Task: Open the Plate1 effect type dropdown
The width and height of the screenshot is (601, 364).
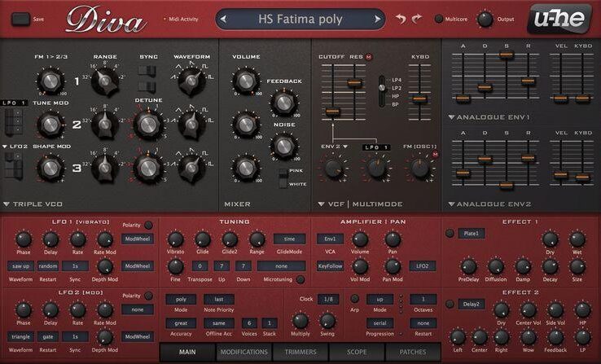Action: pos(472,234)
